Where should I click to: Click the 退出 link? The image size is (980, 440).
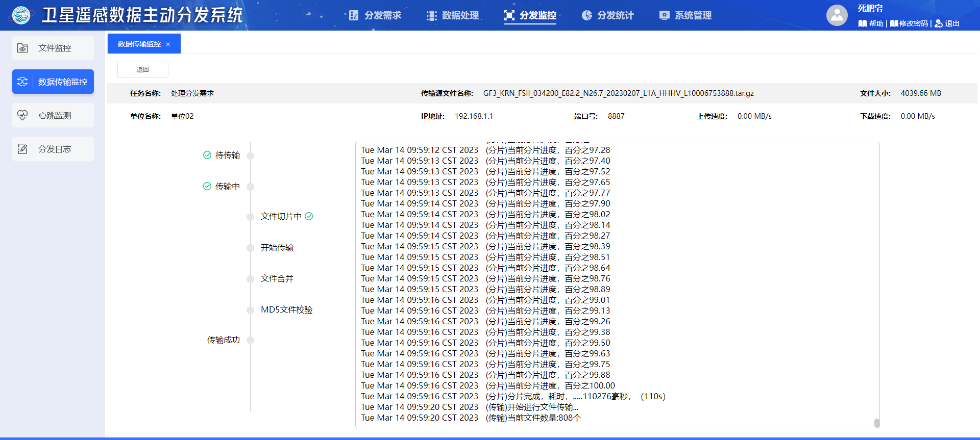tap(952, 23)
